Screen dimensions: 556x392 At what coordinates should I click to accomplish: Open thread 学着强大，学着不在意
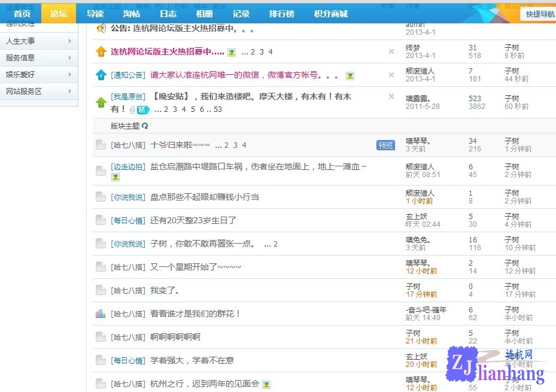(x=192, y=360)
